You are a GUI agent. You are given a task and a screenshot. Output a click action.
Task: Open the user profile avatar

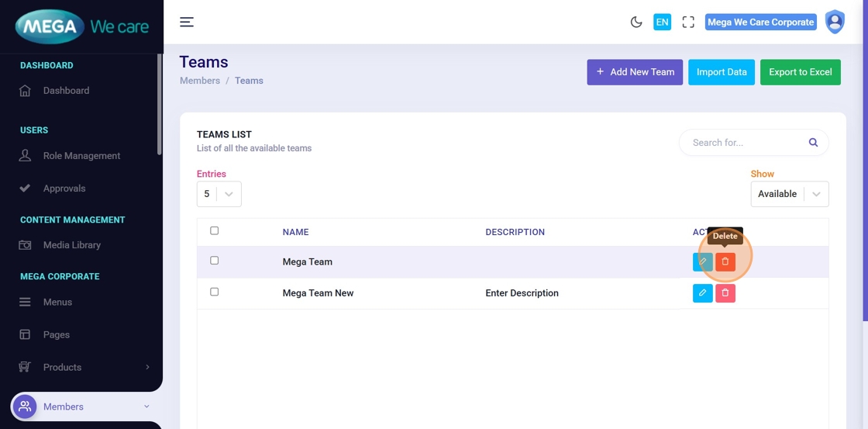point(835,22)
